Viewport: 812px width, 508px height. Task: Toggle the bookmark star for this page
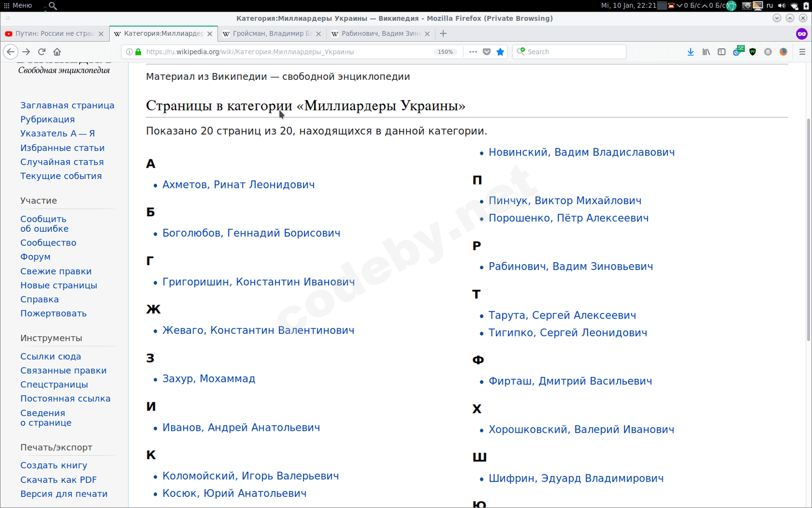click(x=500, y=51)
